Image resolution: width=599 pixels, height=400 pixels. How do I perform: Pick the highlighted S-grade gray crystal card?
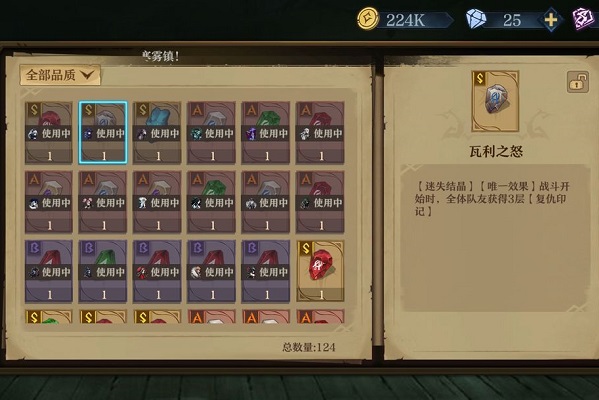coord(103,133)
